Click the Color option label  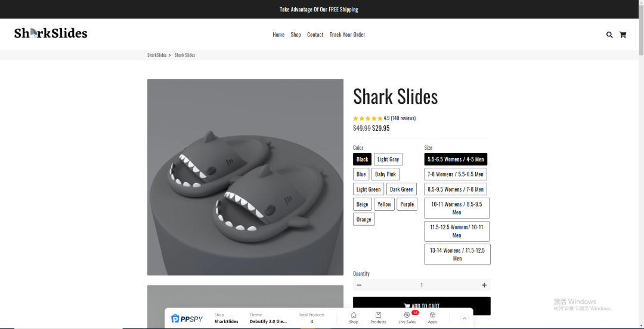coord(358,147)
